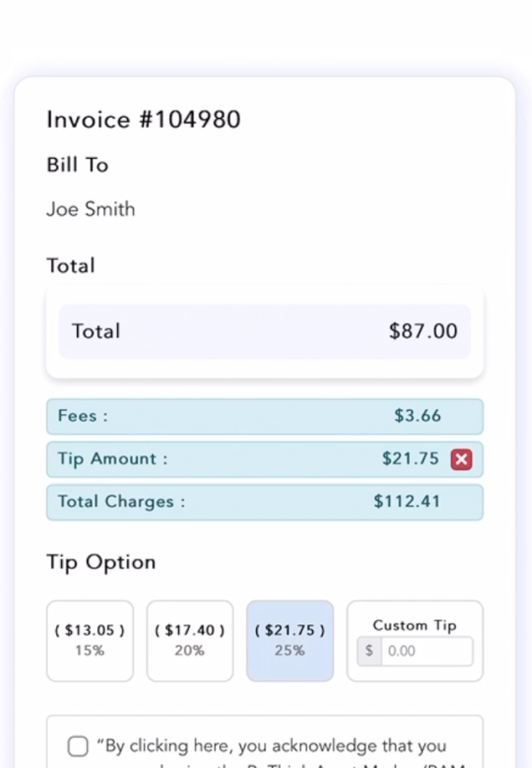Image resolution: width=532 pixels, height=768 pixels.
Task: Click the Tip Option section heading
Action: [x=101, y=562]
